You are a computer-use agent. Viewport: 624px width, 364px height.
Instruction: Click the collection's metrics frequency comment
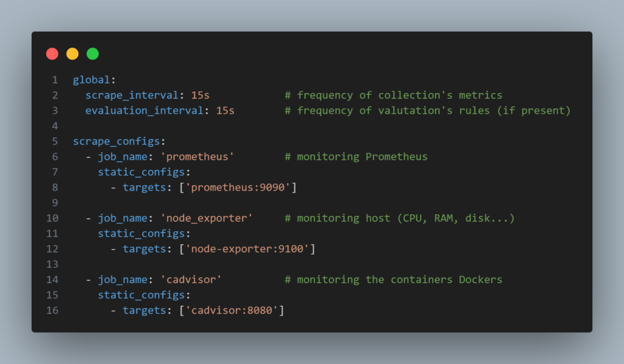[x=393, y=95]
